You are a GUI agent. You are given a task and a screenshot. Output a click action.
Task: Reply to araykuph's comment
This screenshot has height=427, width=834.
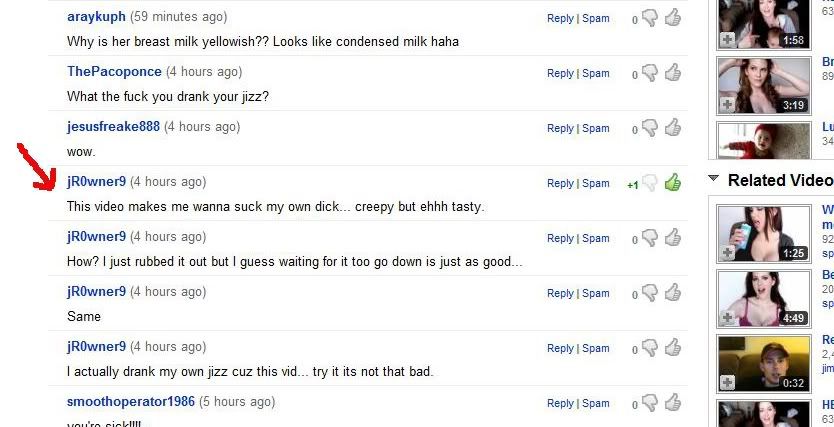(560, 18)
